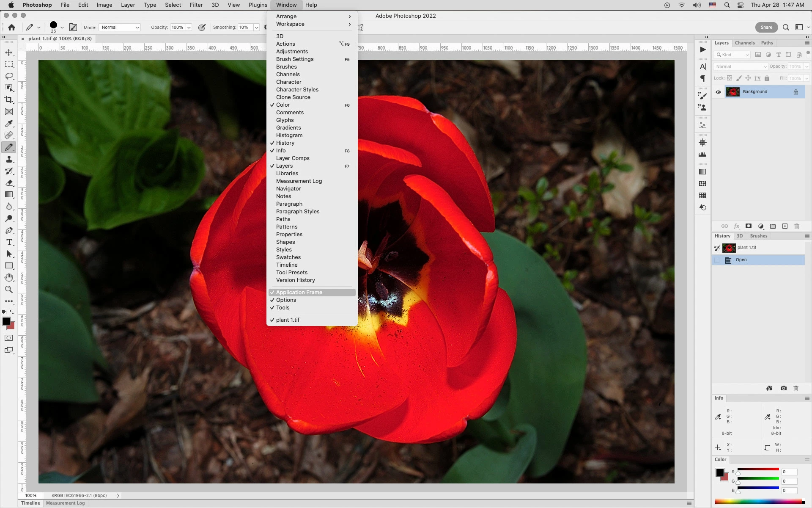The image size is (812, 508).
Task: Select the Open history state
Action: (x=741, y=260)
